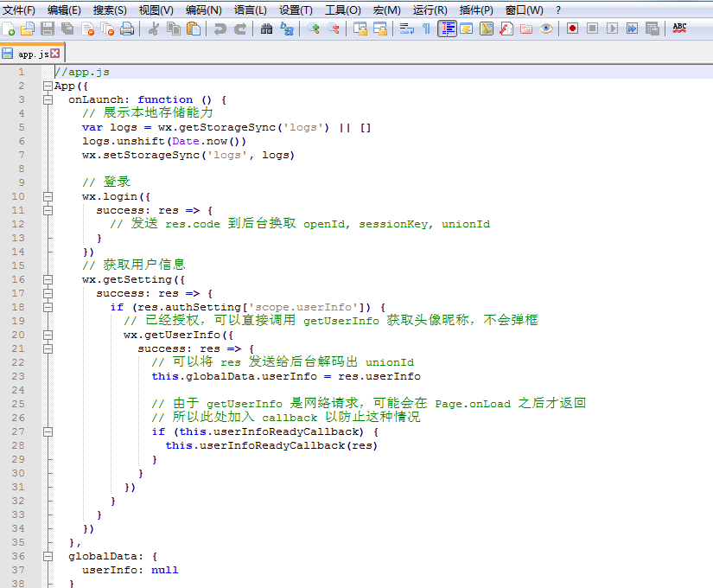
Task: Toggle show all characters pilcrow button
Action: click(426, 29)
